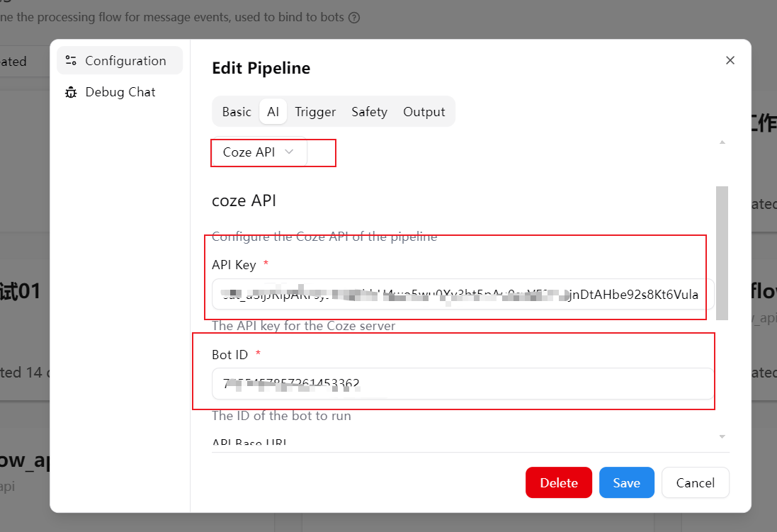Click the scrollbar up arrow
Screen dimensions: 777x532
tap(722, 142)
